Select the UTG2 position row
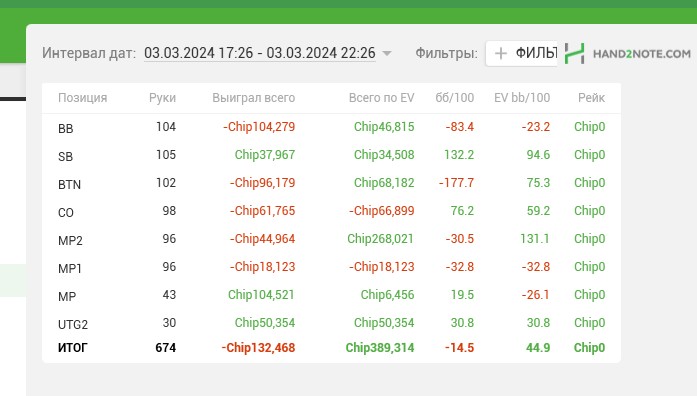Image resolution: width=697 pixels, height=396 pixels. 331,323
